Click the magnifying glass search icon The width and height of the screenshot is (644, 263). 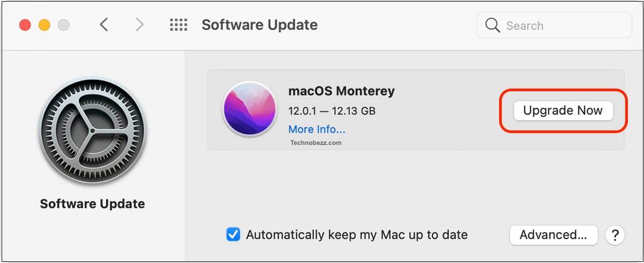pyautogui.click(x=493, y=25)
